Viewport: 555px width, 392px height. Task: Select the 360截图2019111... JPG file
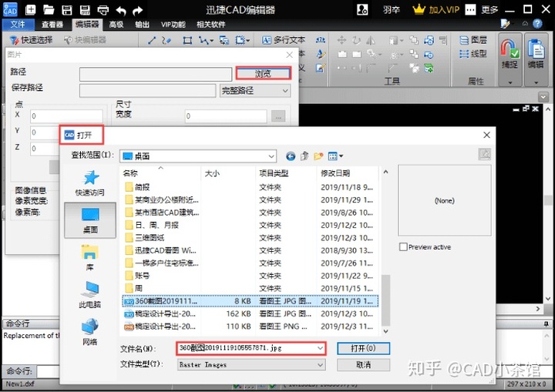(250, 301)
